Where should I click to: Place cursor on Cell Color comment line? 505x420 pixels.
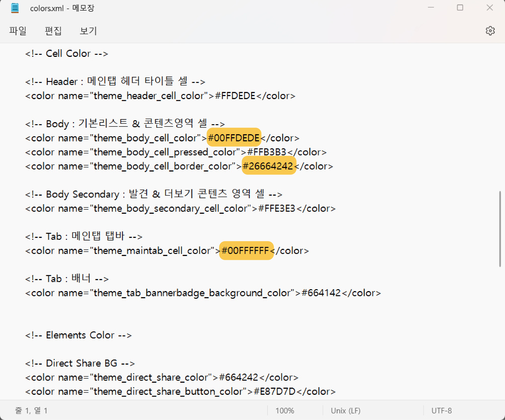click(x=67, y=54)
